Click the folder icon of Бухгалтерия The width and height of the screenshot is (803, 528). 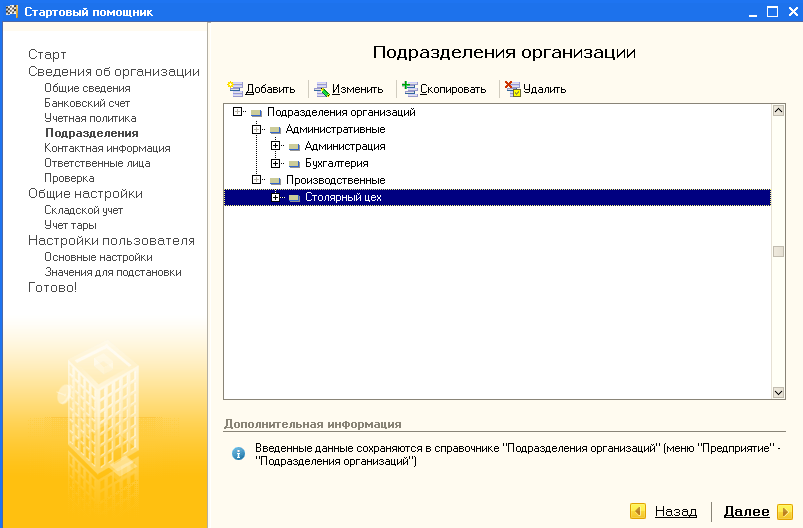point(294,164)
